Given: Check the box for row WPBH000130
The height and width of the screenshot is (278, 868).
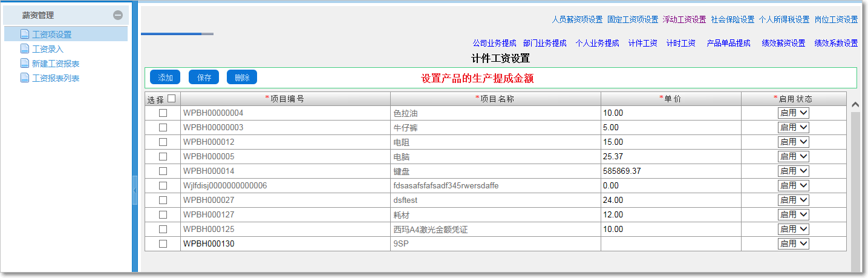Looking at the screenshot, I should pyautogui.click(x=163, y=243).
